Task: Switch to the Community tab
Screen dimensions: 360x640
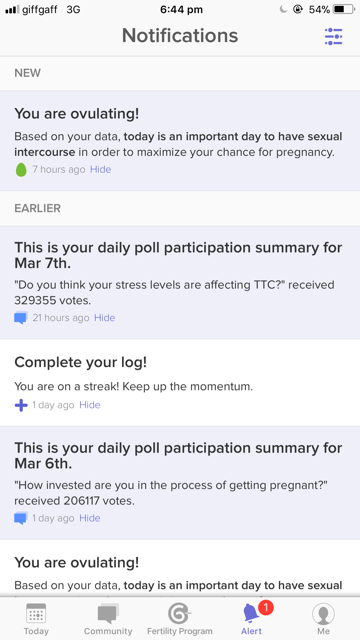Action: click(108, 619)
